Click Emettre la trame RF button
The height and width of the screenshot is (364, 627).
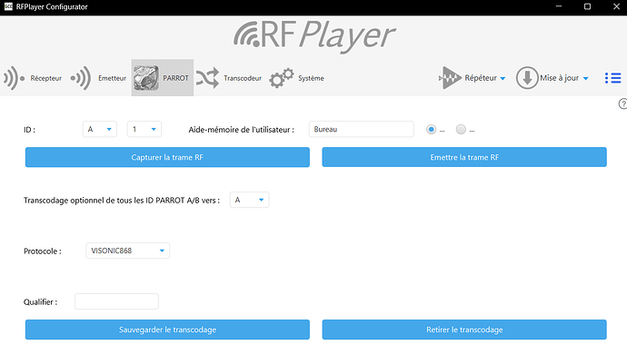[464, 157]
